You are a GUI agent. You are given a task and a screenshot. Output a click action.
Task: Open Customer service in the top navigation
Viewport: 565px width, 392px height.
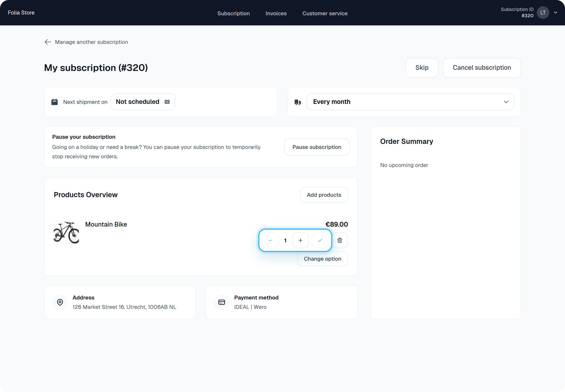click(325, 13)
